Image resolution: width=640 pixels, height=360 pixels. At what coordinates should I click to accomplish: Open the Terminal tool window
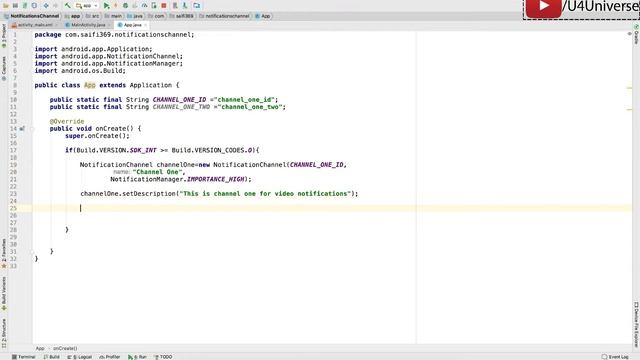pyautogui.click(x=24, y=357)
